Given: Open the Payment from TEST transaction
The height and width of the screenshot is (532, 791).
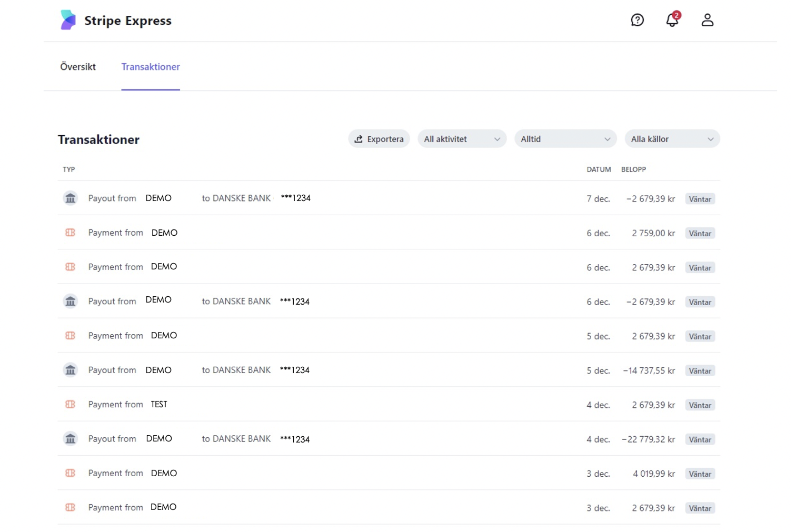Looking at the screenshot, I should (389, 404).
